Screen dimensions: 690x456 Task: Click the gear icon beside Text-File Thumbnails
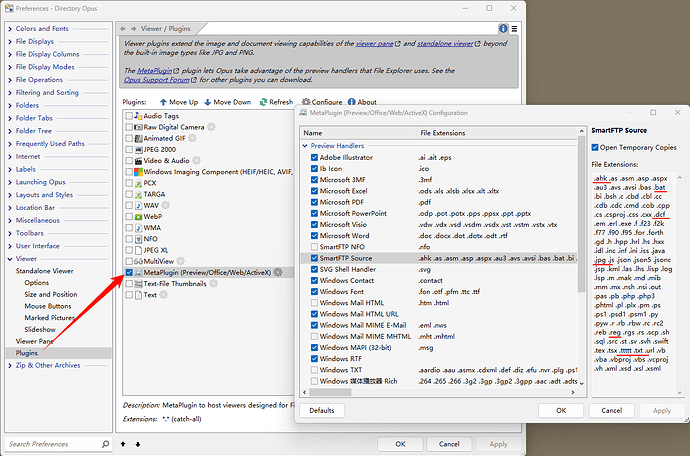(x=213, y=283)
